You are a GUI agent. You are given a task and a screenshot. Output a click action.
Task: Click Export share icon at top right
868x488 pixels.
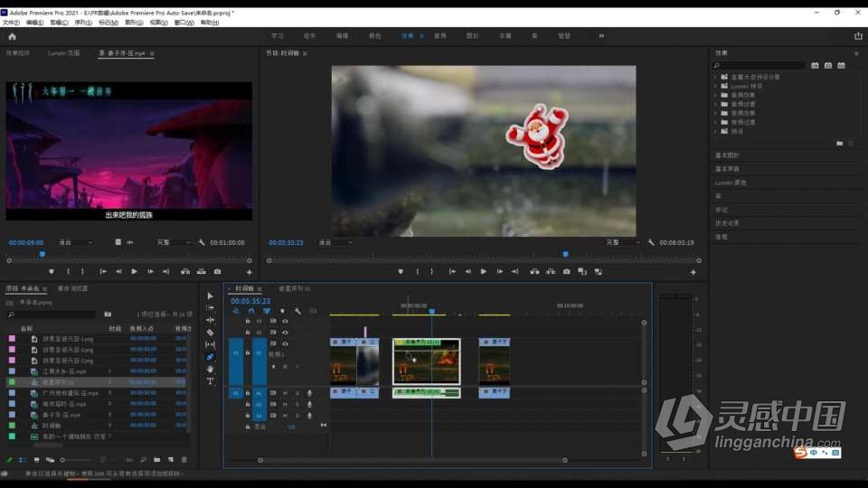pyautogui.click(x=858, y=36)
